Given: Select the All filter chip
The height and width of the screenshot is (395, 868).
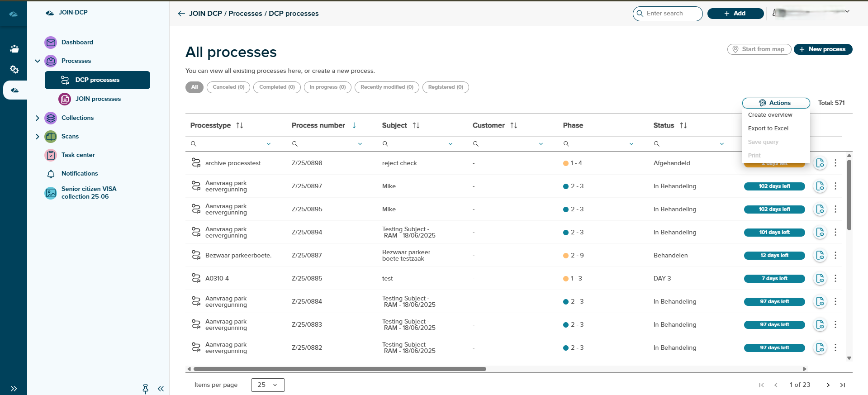Looking at the screenshot, I should [x=194, y=87].
